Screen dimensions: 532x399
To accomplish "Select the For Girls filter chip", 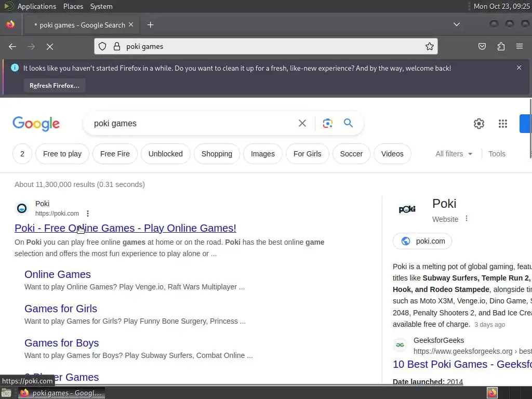I will coord(308,154).
